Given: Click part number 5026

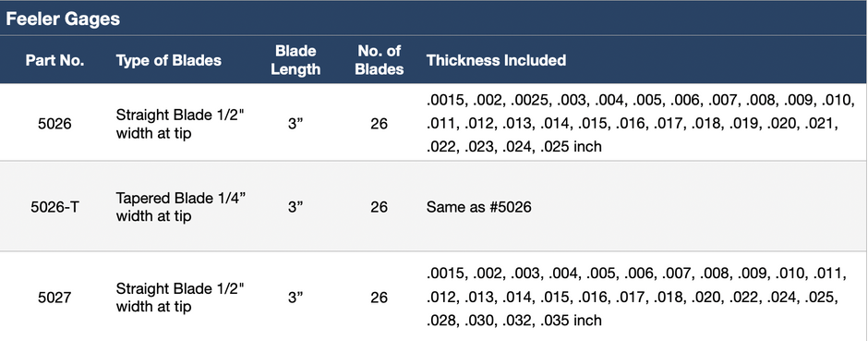Looking at the screenshot, I should pyautogui.click(x=54, y=124).
